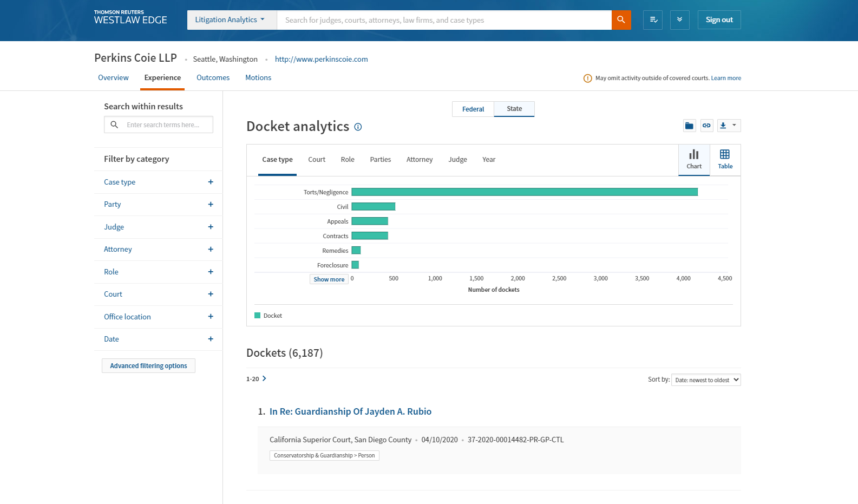Save to folder using folder icon
The image size is (858, 504).
[x=689, y=126]
